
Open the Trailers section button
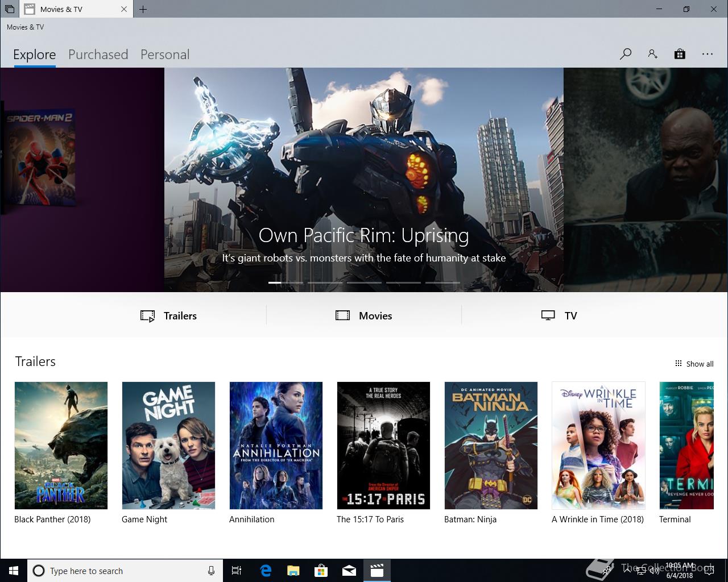click(169, 316)
